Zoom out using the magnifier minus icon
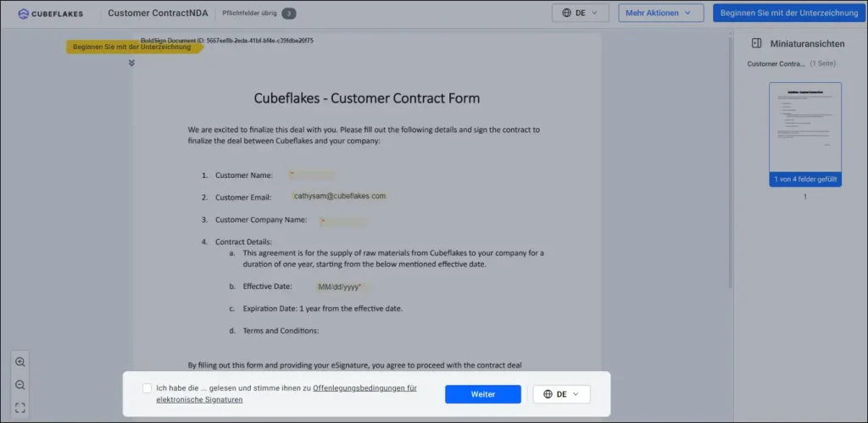Screen dimensions: 868x423 (20, 385)
